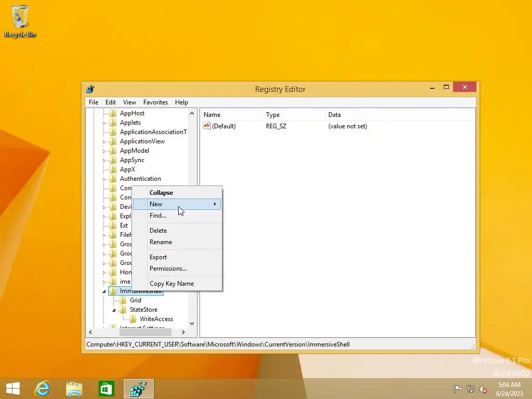Open the New submenu arrow
This screenshot has height=399, width=532.
(215, 204)
